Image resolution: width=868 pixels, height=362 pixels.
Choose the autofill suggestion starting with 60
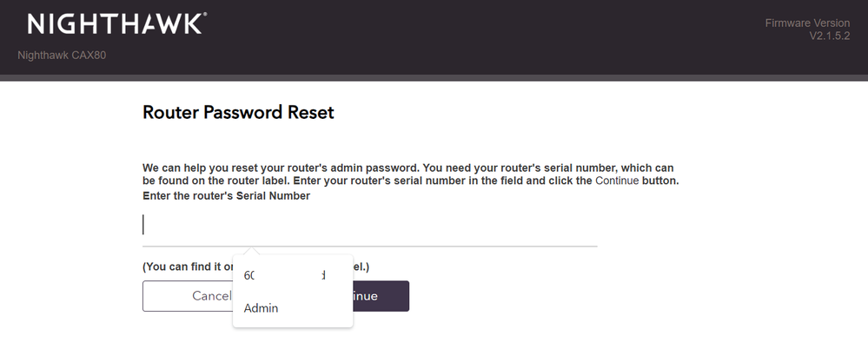tap(284, 275)
